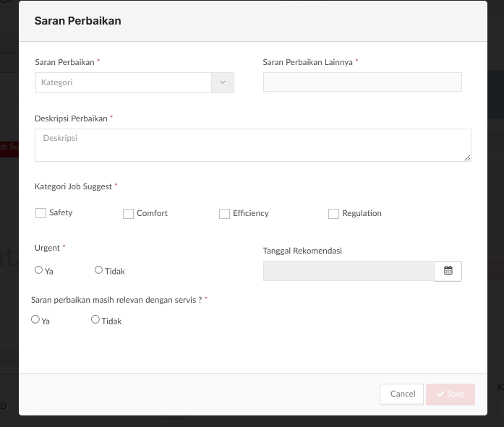Choose Ya for servis relevance question
Screen dimensions: 504x427
(35, 319)
